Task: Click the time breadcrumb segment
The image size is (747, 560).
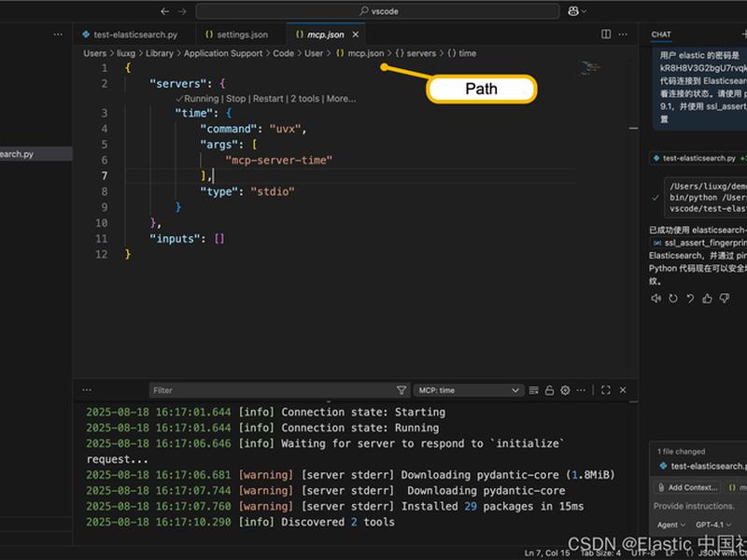Action: tap(461, 53)
